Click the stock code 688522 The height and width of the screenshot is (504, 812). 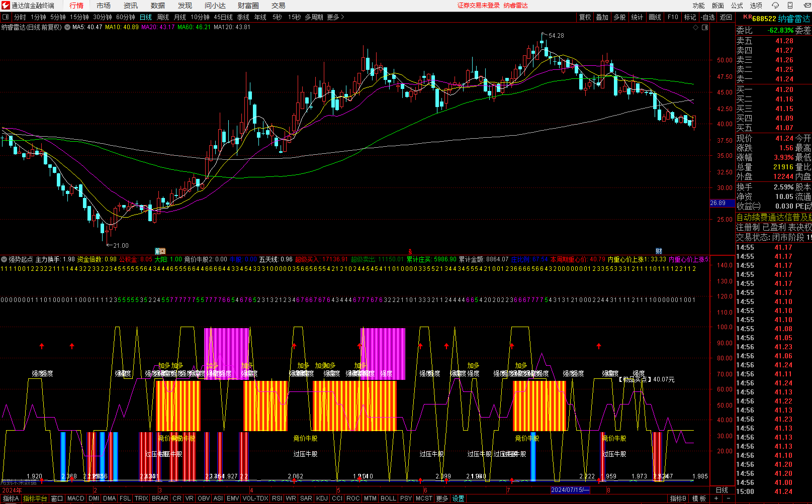click(x=764, y=19)
